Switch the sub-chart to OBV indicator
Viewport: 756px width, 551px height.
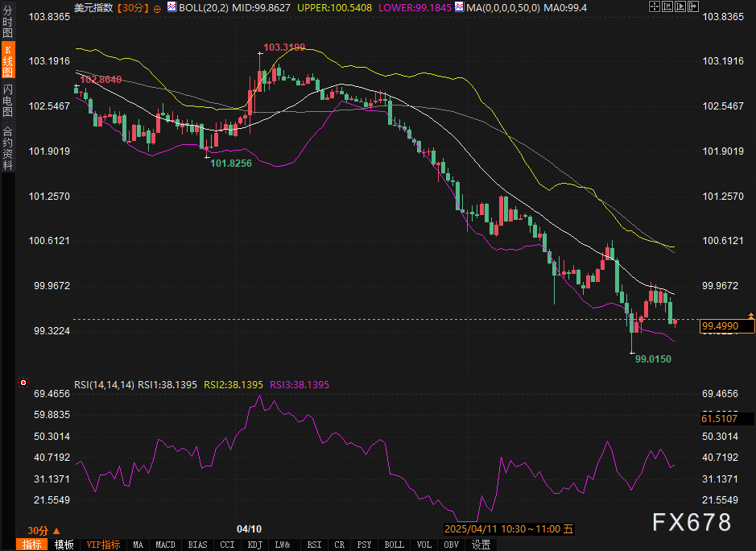click(x=452, y=545)
